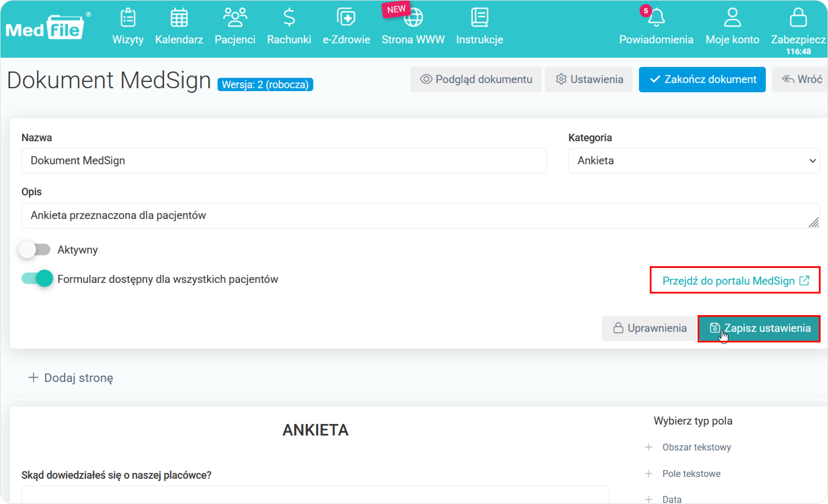Expand the Kategoria dropdown
The image size is (828, 504).
[x=694, y=161]
